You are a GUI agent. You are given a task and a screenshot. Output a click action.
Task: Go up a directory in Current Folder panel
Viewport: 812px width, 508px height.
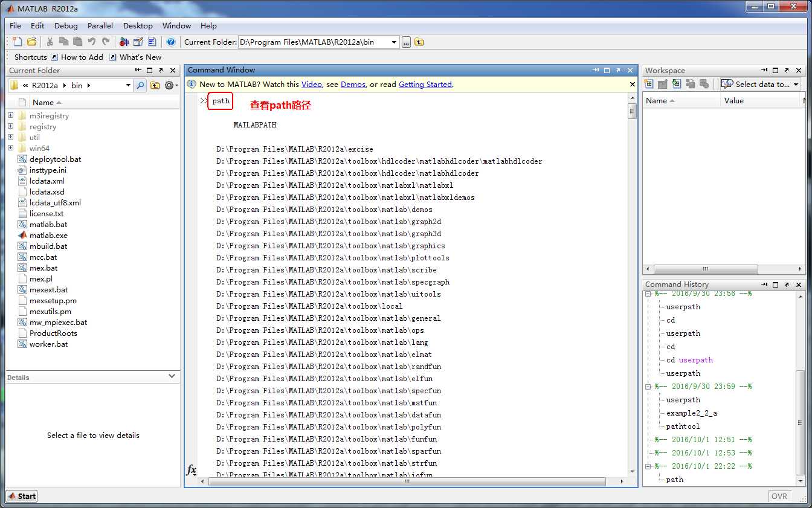pyautogui.click(x=155, y=85)
